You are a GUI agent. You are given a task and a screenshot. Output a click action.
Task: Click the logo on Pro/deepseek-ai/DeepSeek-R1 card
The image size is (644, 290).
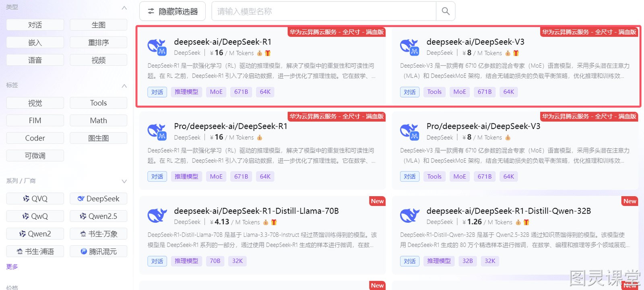[x=157, y=132]
